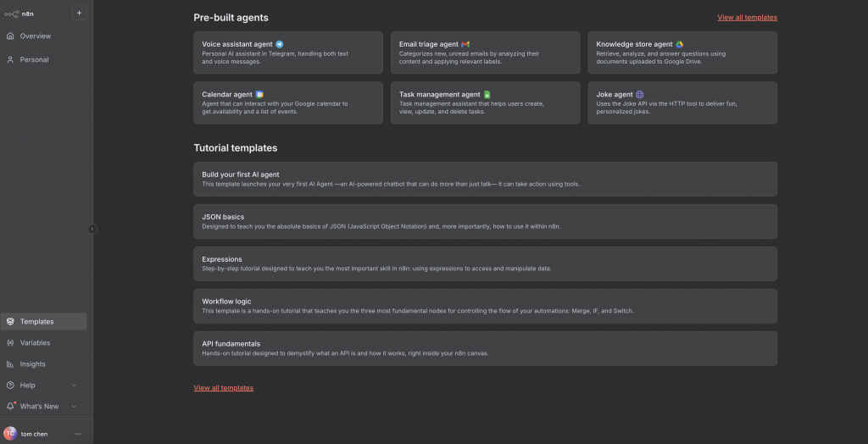
Task: Click top View all templates link
Action: 747,17
